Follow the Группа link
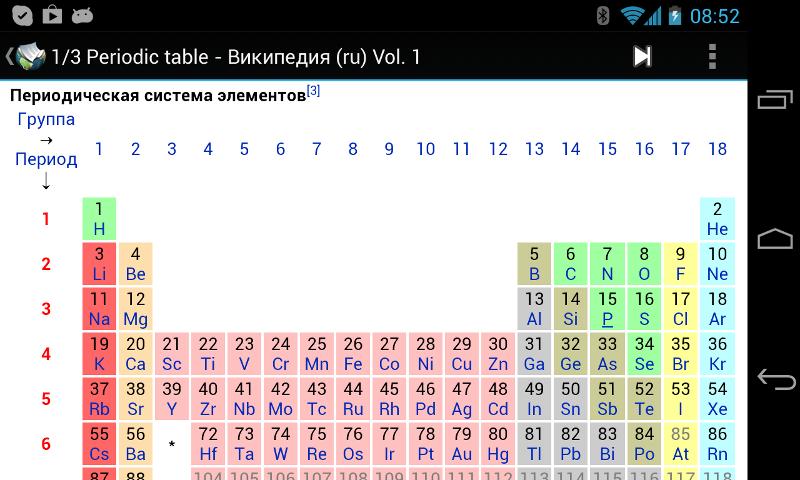The width and height of the screenshot is (800, 480). click(46, 119)
